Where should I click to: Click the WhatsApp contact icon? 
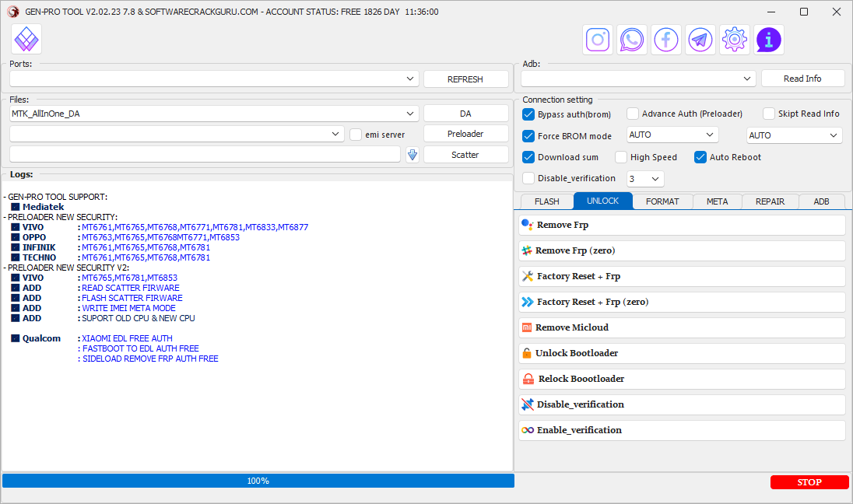click(632, 39)
